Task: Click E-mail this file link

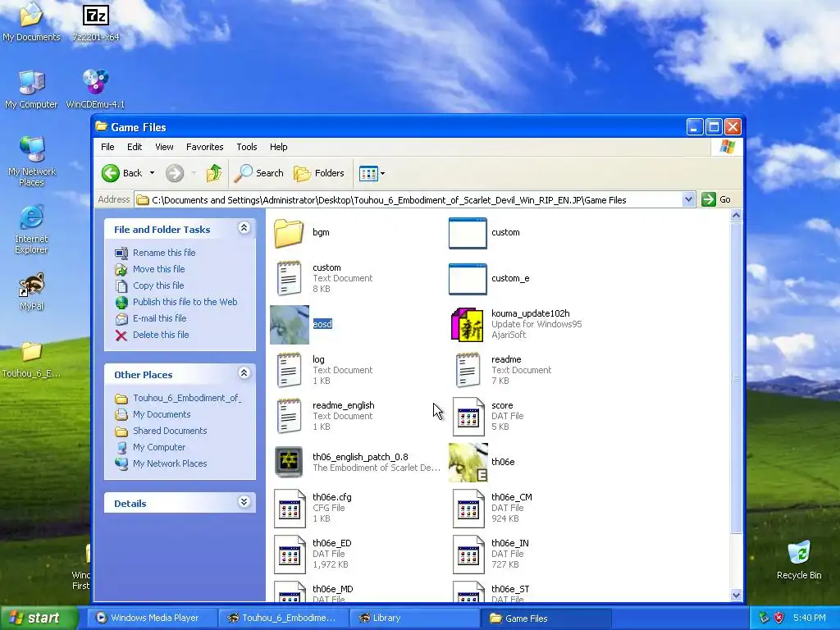Action: click(160, 318)
